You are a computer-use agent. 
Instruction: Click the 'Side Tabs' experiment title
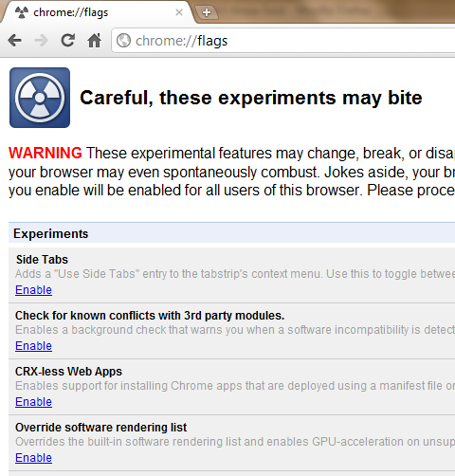coord(42,260)
